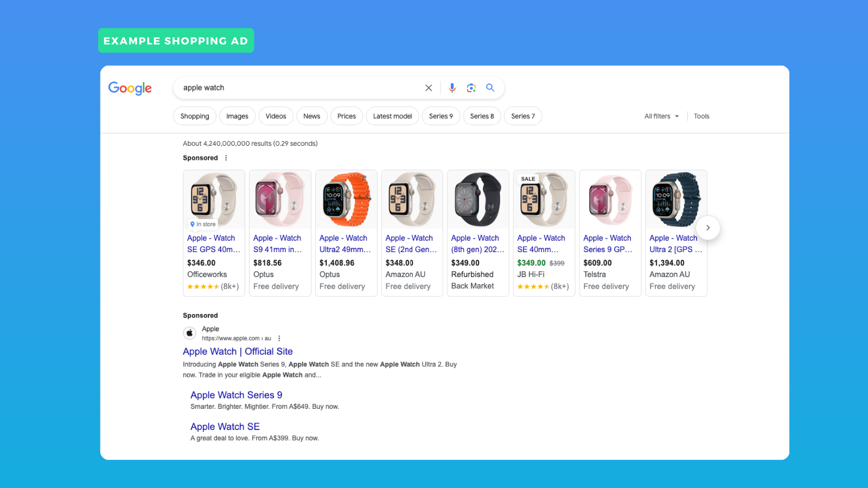Open the Sponsored three-dot menu above product carousel
The width and height of the screenshot is (868, 488).
click(x=226, y=158)
